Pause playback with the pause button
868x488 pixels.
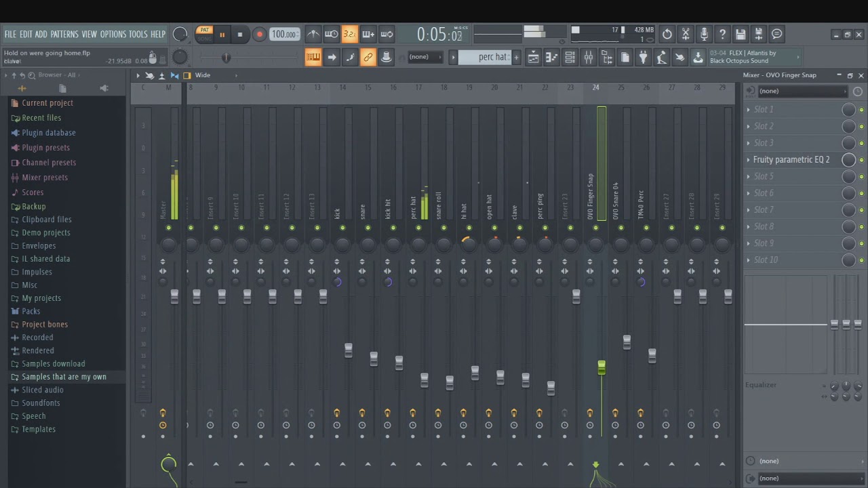point(222,35)
